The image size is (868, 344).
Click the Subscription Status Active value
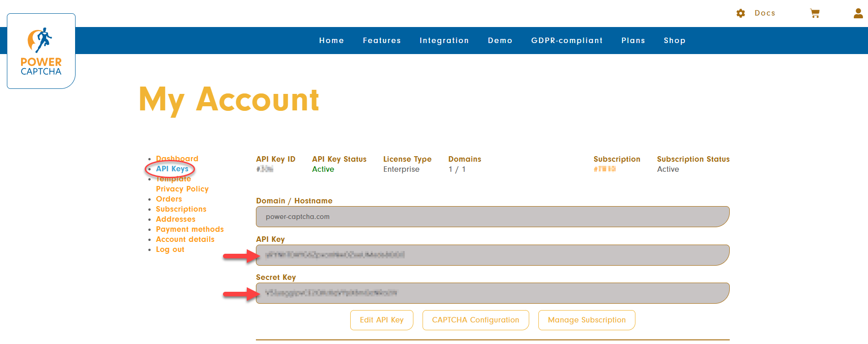(x=668, y=169)
